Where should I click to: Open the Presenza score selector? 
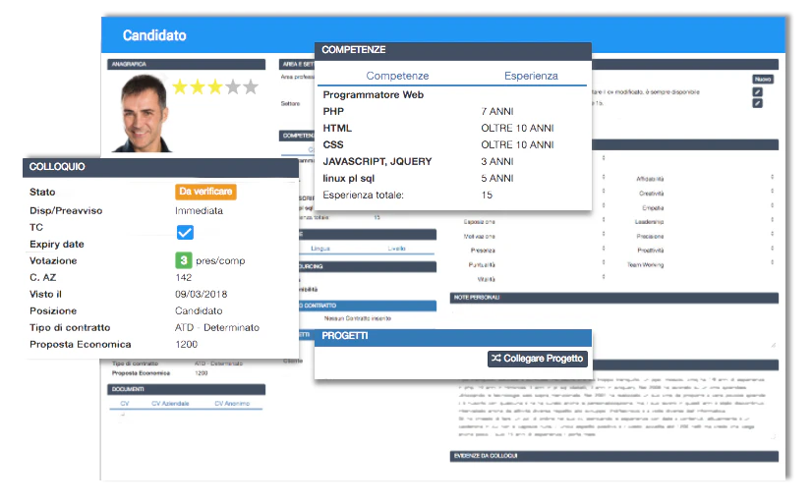pos(604,249)
